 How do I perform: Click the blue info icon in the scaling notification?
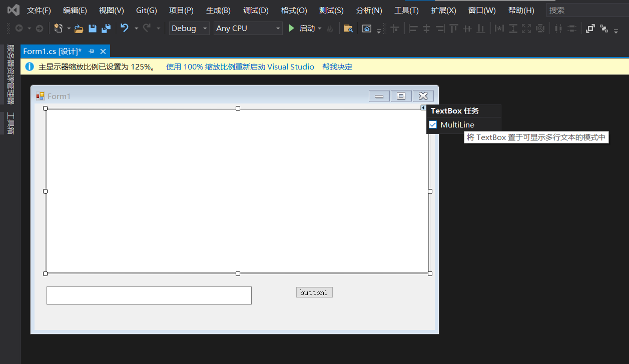[30, 66]
